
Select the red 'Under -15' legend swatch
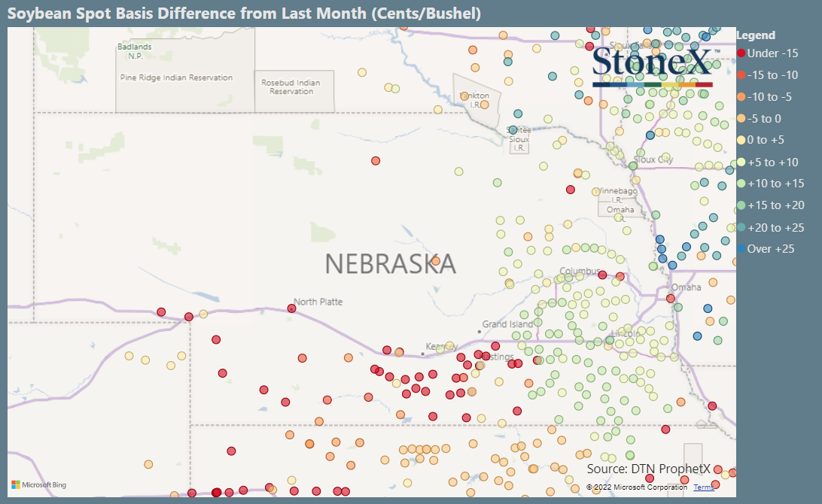741,53
